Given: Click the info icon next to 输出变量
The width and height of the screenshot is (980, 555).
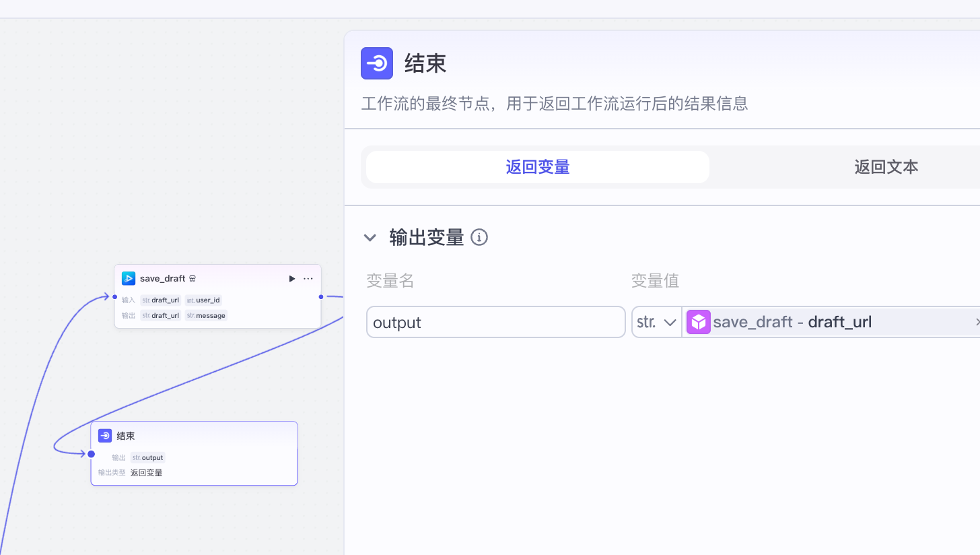Looking at the screenshot, I should click(x=479, y=237).
